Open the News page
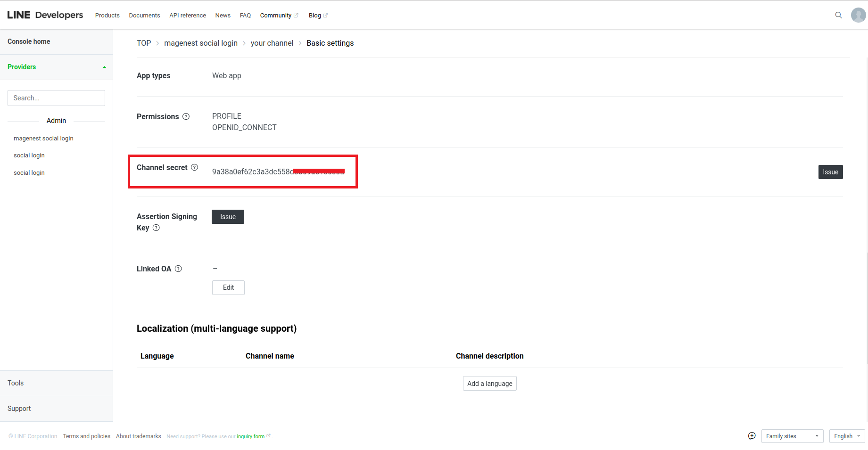Image resolution: width=868 pixels, height=450 pixels. [x=223, y=16]
